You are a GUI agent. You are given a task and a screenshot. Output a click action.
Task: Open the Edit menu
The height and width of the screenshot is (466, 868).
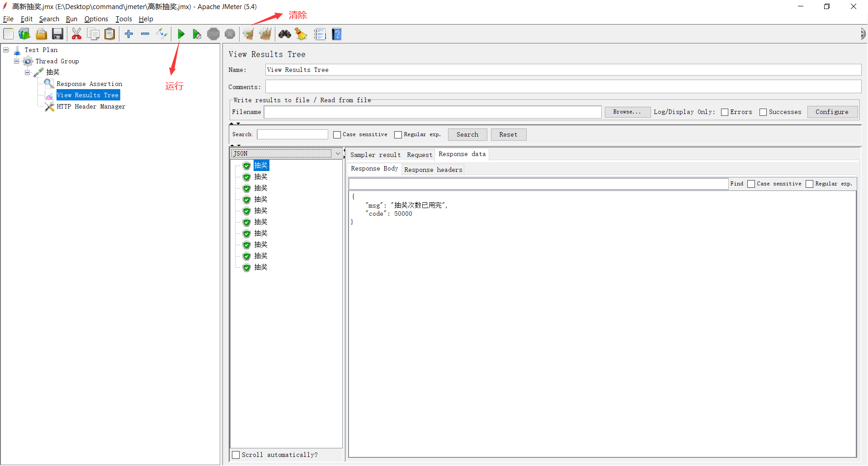(x=27, y=19)
